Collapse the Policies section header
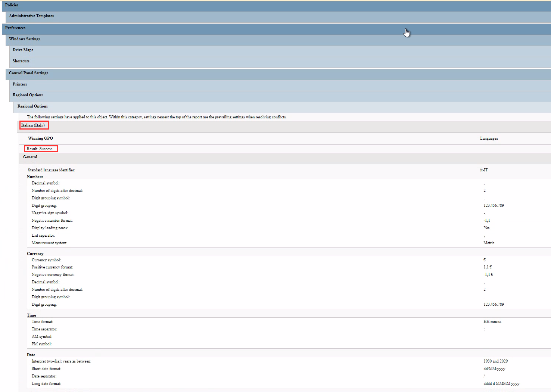The width and height of the screenshot is (551, 392). (x=276, y=6)
